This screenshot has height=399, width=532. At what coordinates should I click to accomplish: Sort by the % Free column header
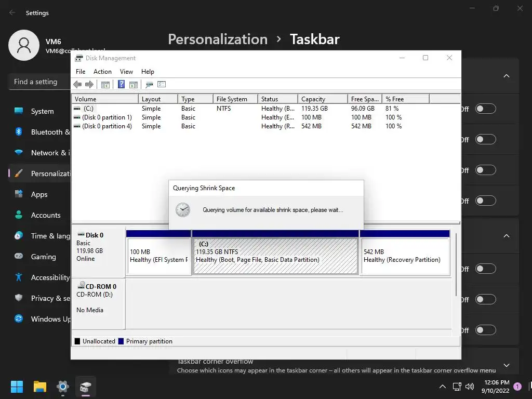(x=405, y=99)
